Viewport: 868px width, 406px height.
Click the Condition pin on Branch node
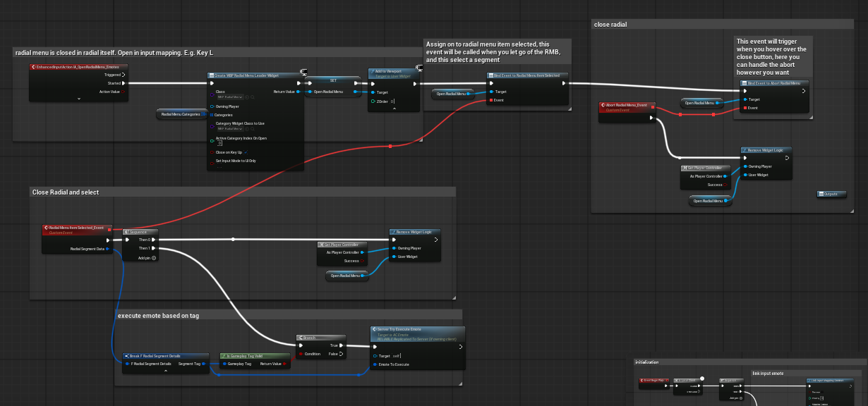[x=300, y=354]
